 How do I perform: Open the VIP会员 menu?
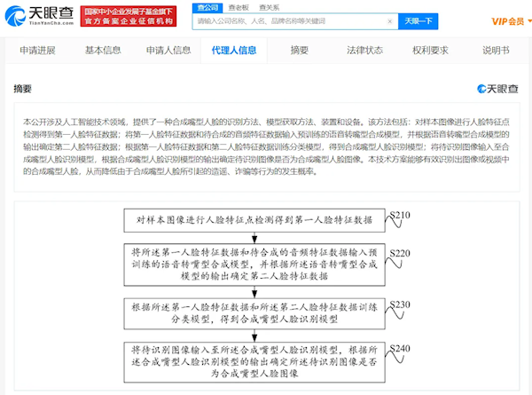[511, 21]
